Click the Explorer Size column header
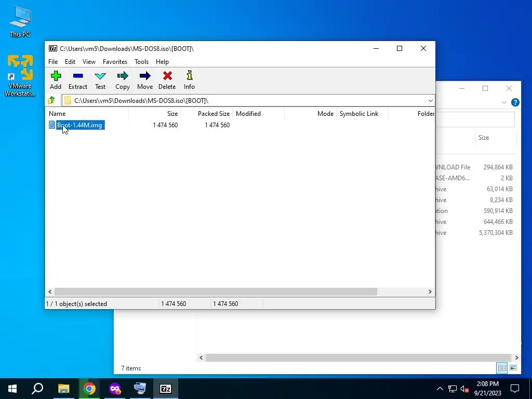This screenshot has width=532, height=399. point(495,137)
